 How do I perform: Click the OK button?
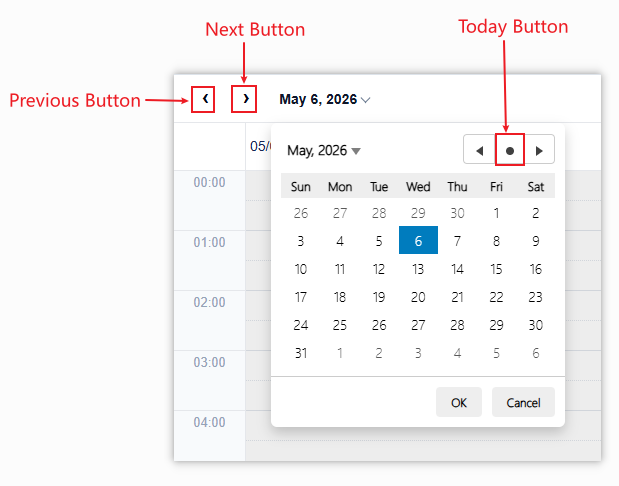click(459, 402)
